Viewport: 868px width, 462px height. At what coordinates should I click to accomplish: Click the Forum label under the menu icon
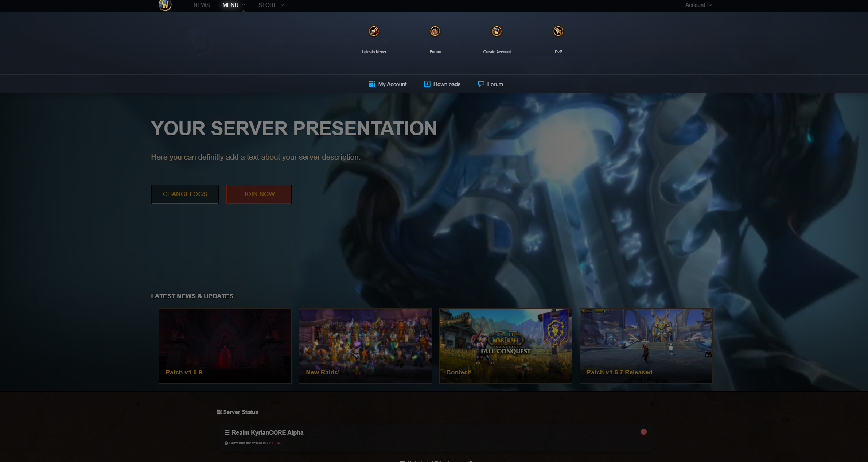[x=435, y=52]
